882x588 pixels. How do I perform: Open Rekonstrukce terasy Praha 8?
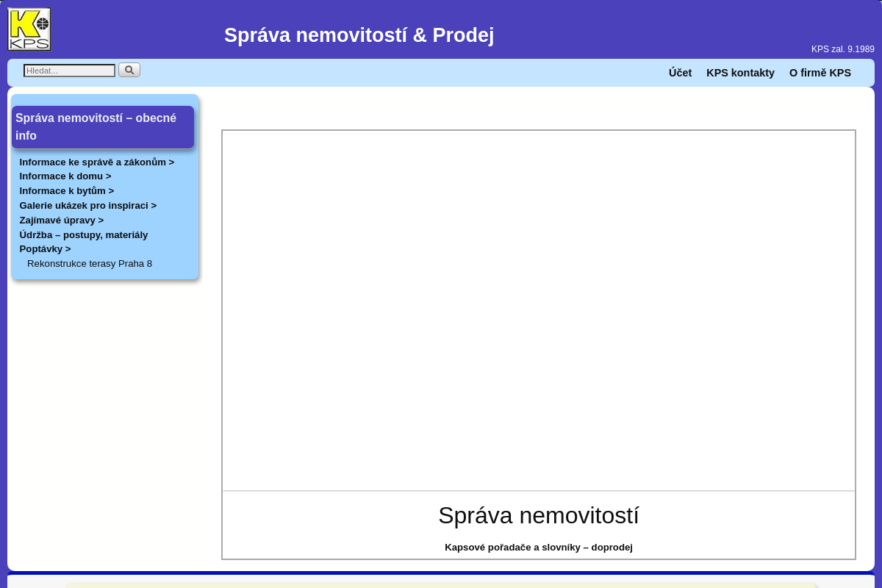[x=90, y=264]
